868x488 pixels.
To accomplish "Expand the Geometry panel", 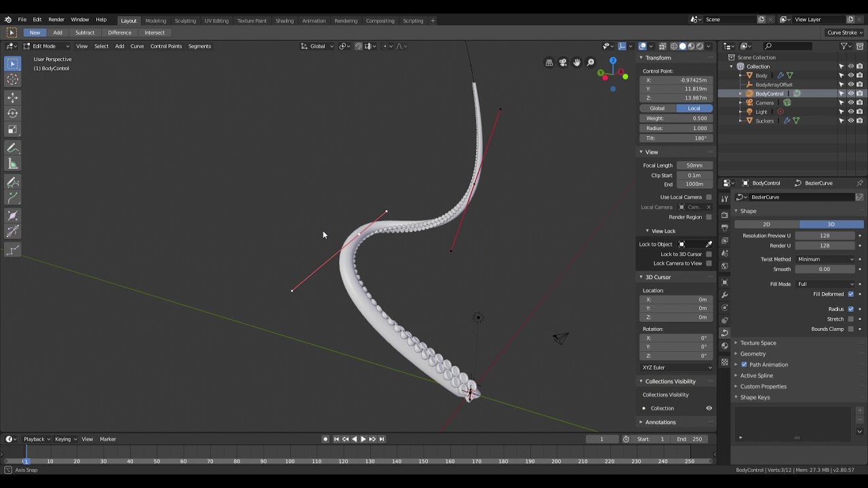I will 753,354.
